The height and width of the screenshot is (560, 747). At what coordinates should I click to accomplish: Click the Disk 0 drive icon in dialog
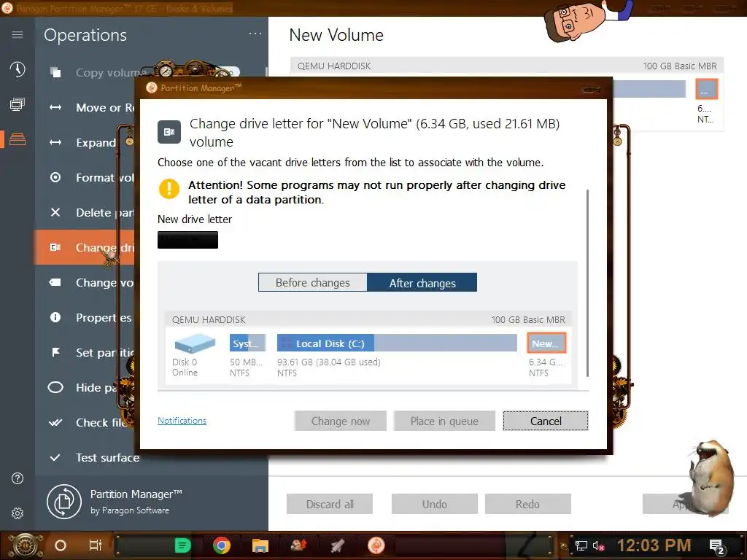(x=195, y=343)
